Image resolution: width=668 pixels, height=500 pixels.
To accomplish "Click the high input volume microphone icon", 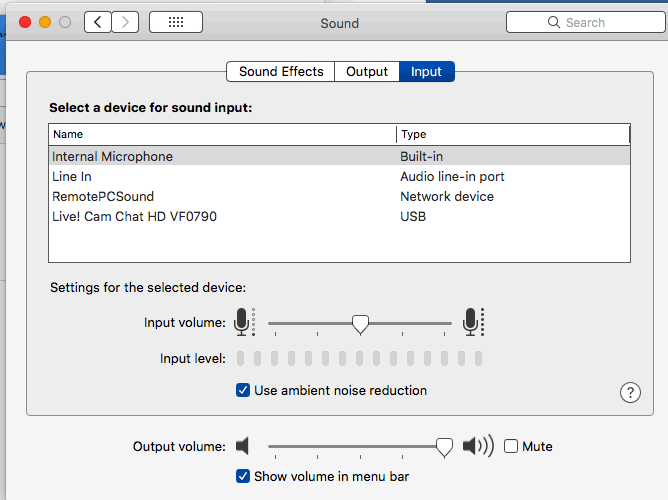I will (472, 322).
